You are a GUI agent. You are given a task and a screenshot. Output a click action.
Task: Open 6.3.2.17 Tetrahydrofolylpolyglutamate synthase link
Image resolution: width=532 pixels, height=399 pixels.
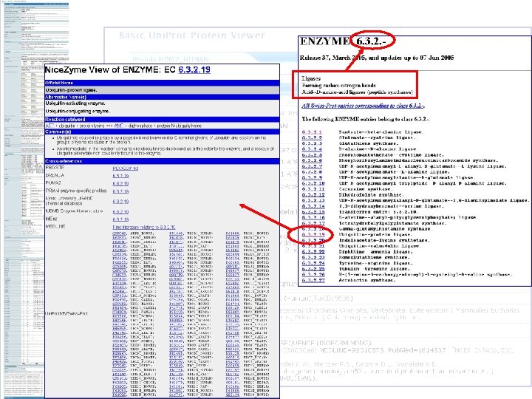click(313, 223)
